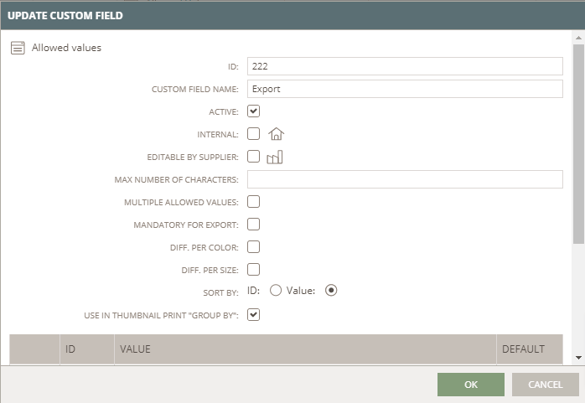Check the Diff. per Size box
Screen dimensions: 585x403
point(253,269)
